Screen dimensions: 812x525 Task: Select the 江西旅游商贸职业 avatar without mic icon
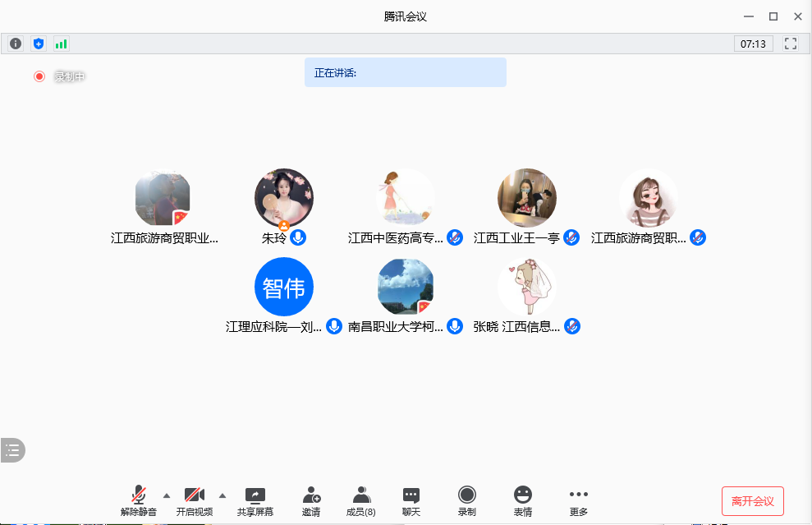163,198
